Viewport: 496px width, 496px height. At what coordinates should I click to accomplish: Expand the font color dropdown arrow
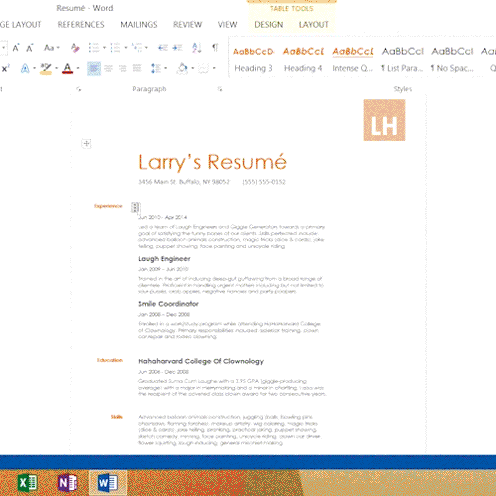click(78, 68)
